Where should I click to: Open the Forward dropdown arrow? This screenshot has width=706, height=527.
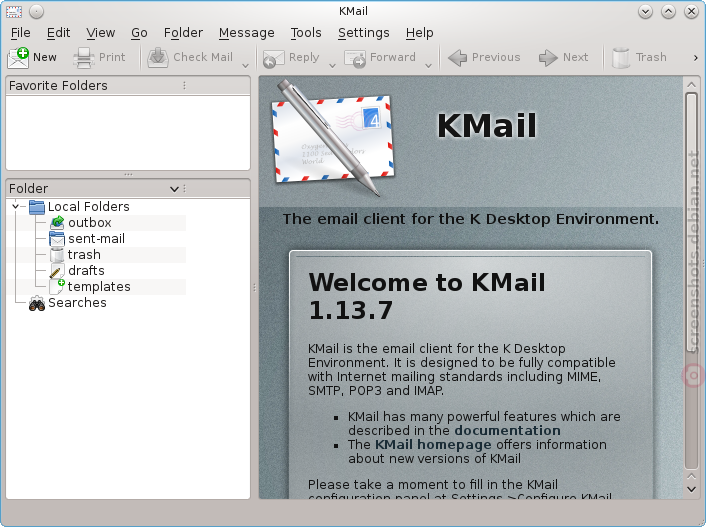coord(428,66)
